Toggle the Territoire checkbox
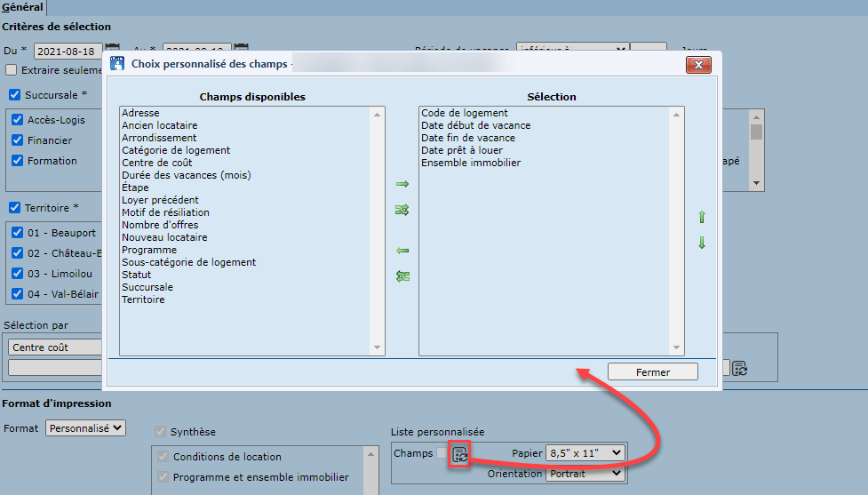This screenshot has width=868, height=495. click(x=15, y=208)
